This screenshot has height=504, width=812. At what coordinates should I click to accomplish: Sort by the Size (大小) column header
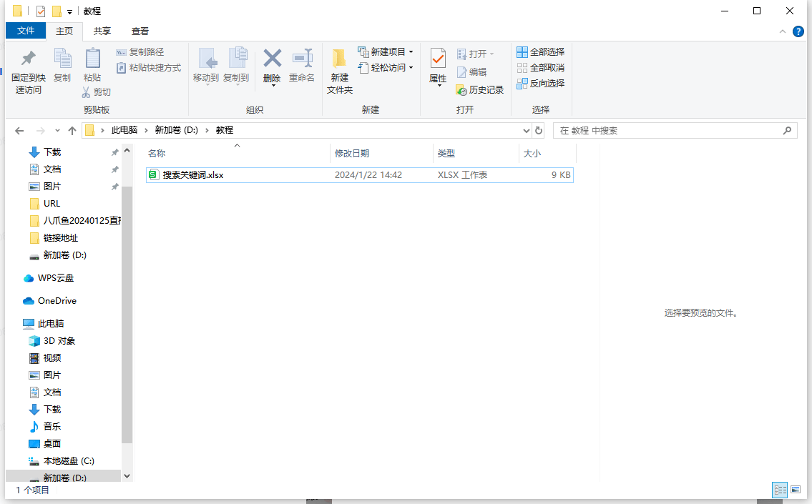(547, 153)
